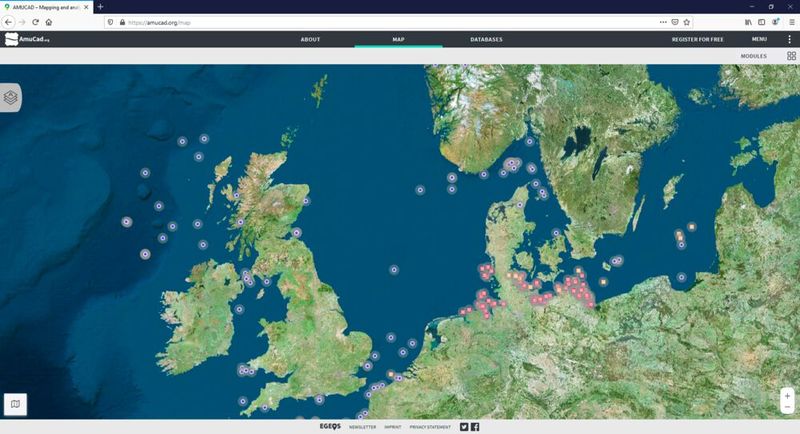This screenshot has height=434, width=800.
Task: Open the Modules grid icon
Action: 791,56
